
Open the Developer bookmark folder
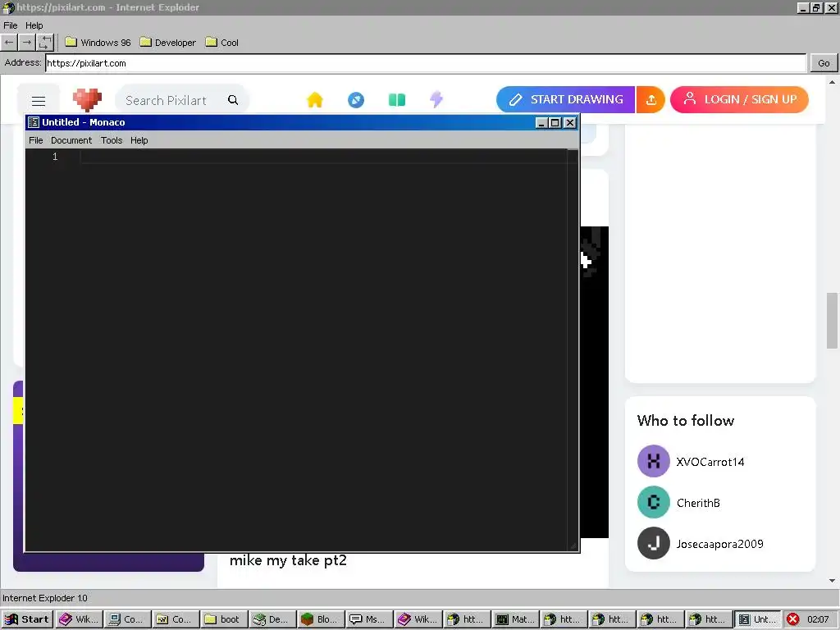coord(168,43)
